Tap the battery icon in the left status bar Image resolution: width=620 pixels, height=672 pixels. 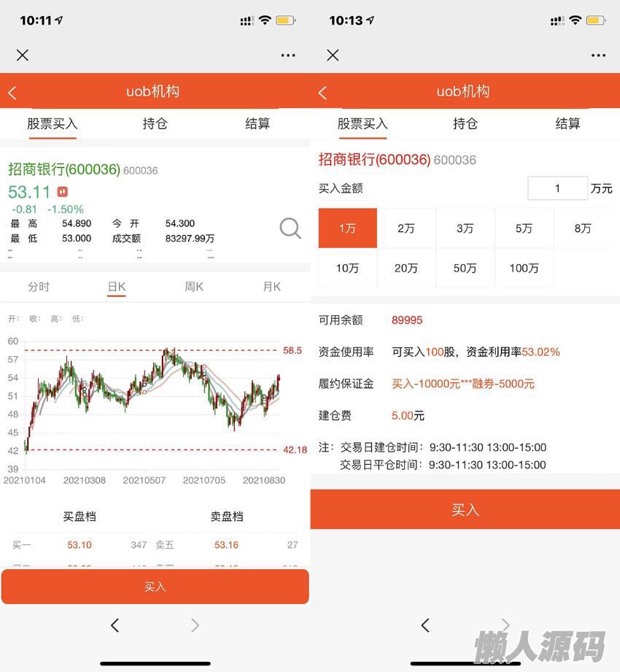click(x=285, y=20)
